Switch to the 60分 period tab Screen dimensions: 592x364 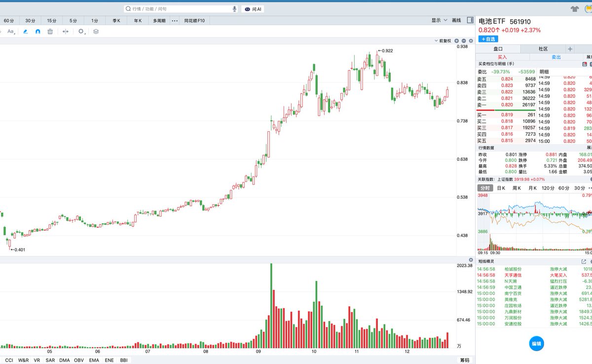9,20
